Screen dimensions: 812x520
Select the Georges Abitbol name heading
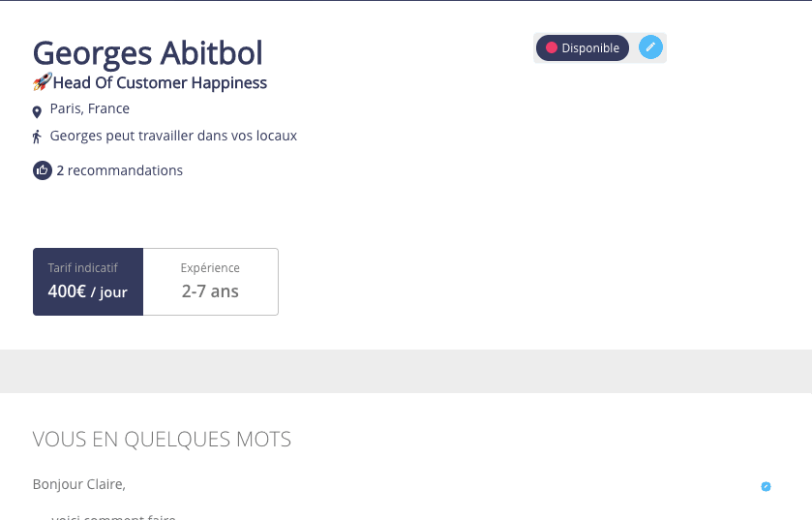click(x=147, y=53)
